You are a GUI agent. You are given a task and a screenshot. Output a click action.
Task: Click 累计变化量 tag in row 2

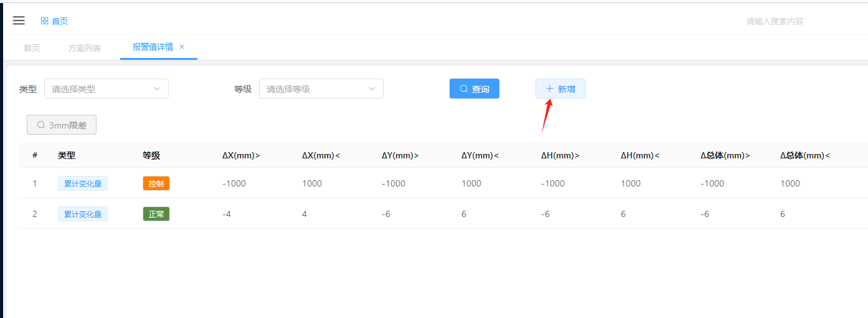pos(83,214)
